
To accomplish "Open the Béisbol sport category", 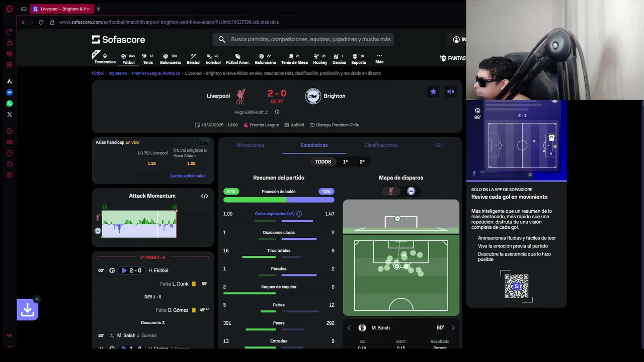I will (x=193, y=59).
